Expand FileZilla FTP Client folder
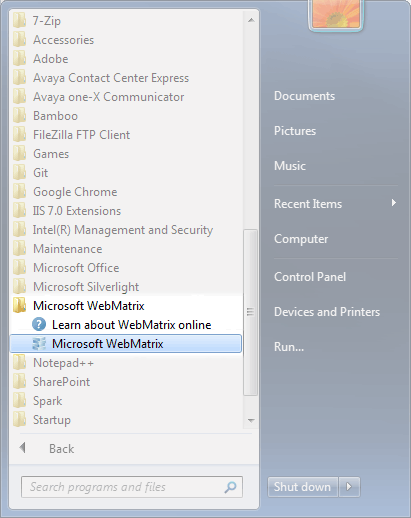 tap(81, 135)
